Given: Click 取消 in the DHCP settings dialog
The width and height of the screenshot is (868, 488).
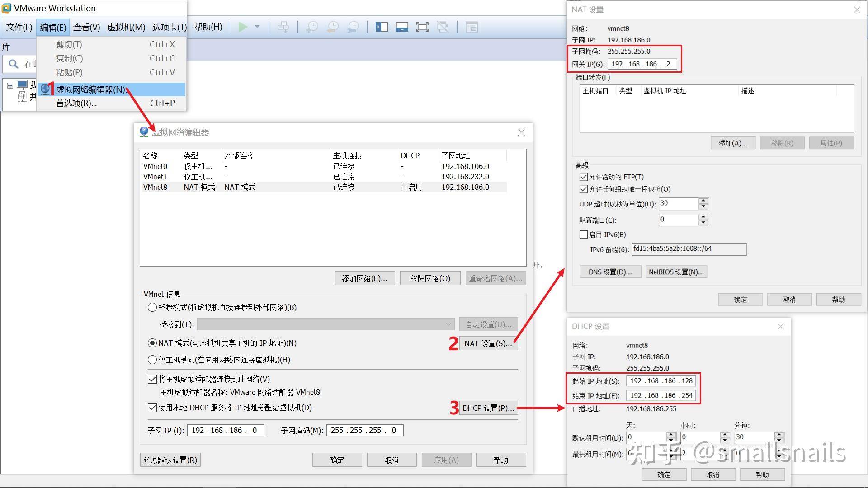Looking at the screenshot, I should (713, 474).
